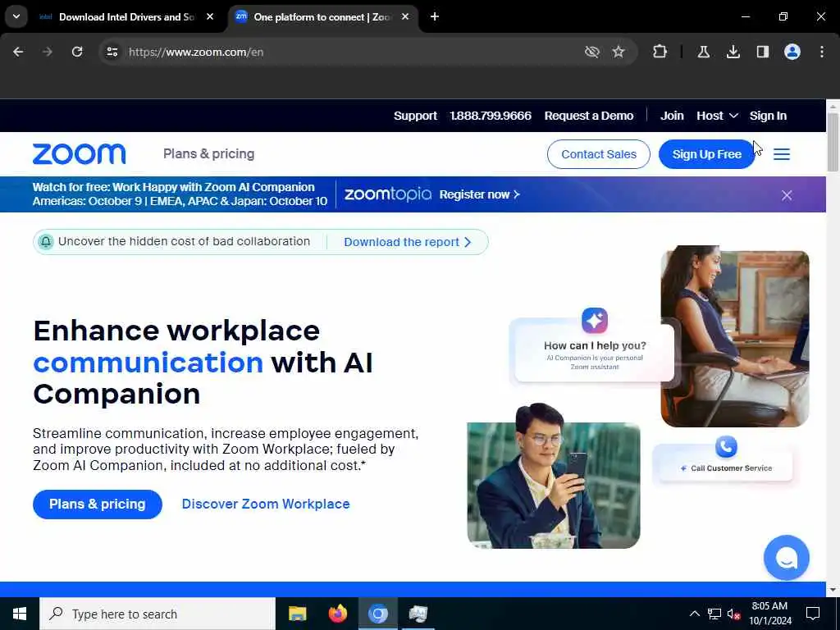Open File Explorer from taskbar
Viewport: 840px width, 630px height.
(297, 614)
